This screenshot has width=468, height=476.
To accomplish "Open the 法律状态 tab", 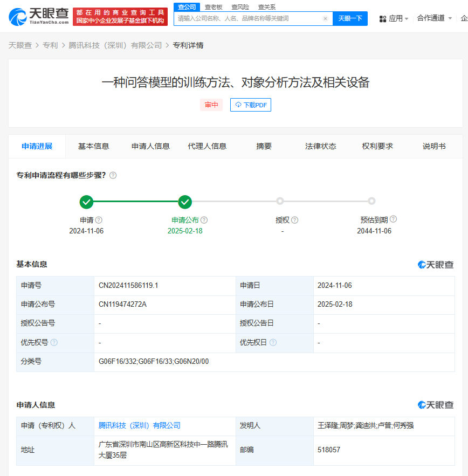I will click(x=320, y=146).
